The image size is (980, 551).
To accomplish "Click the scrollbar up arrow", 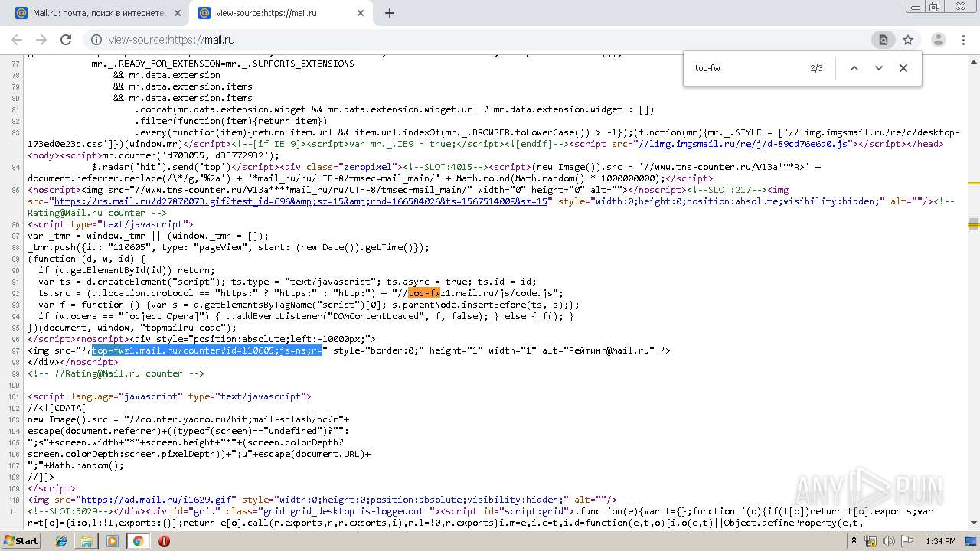I will 974,60.
